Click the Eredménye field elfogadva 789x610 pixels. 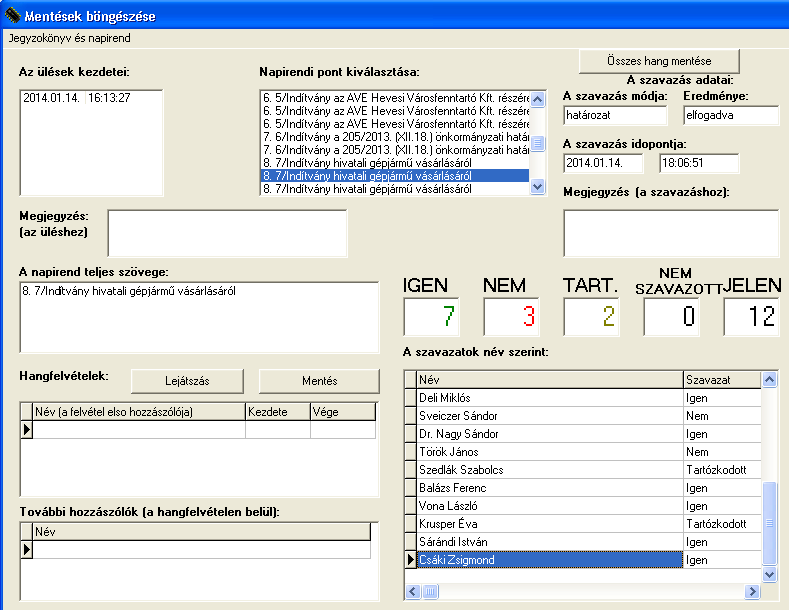click(x=731, y=115)
